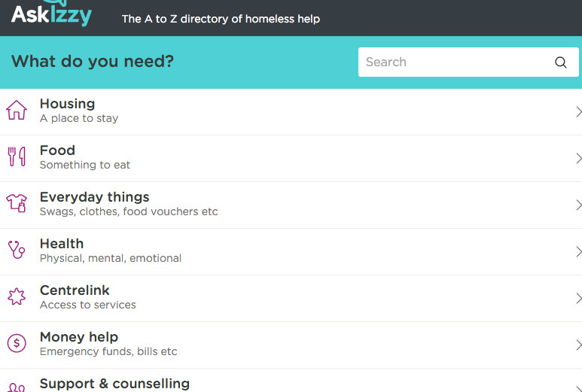Focus the Search input field
Viewport: 582px width, 392px height.
coord(468,62)
